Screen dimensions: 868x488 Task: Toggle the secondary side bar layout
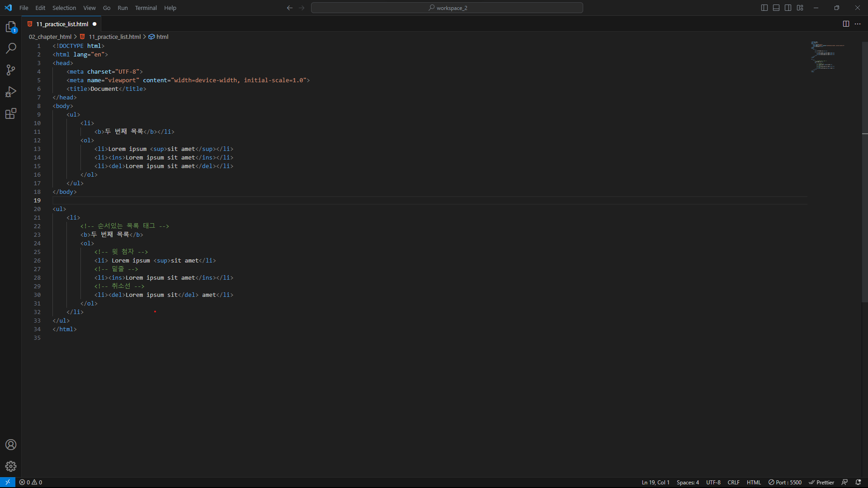coord(788,8)
